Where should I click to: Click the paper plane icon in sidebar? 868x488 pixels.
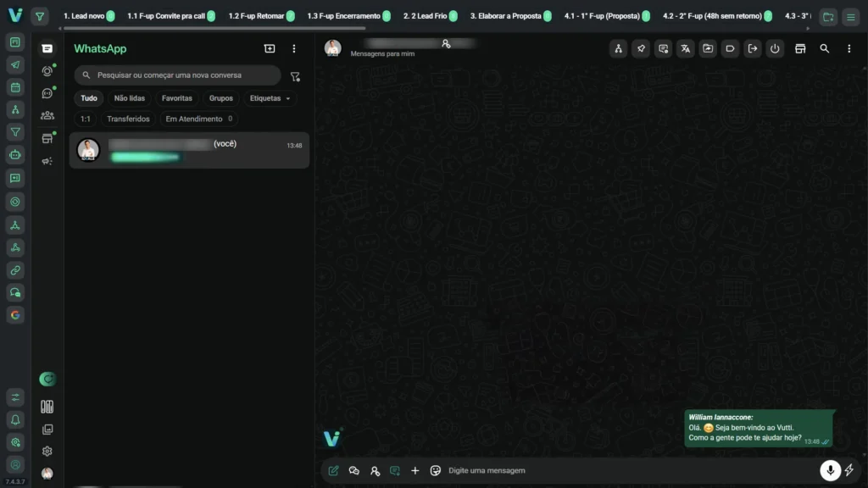[15, 64]
